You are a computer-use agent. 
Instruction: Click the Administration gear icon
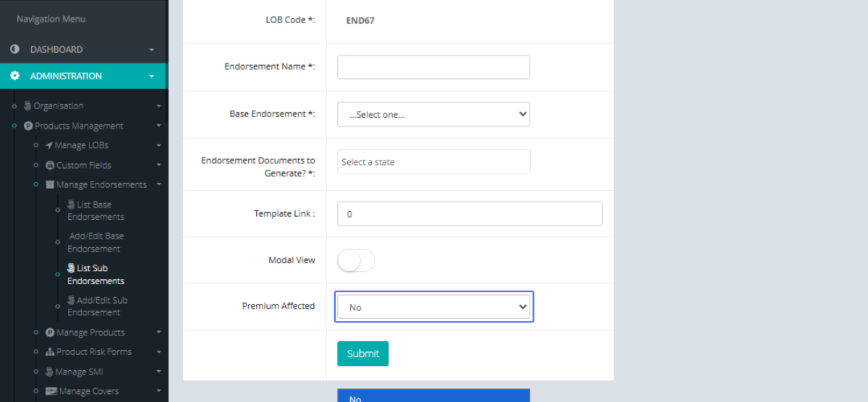[x=14, y=76]
